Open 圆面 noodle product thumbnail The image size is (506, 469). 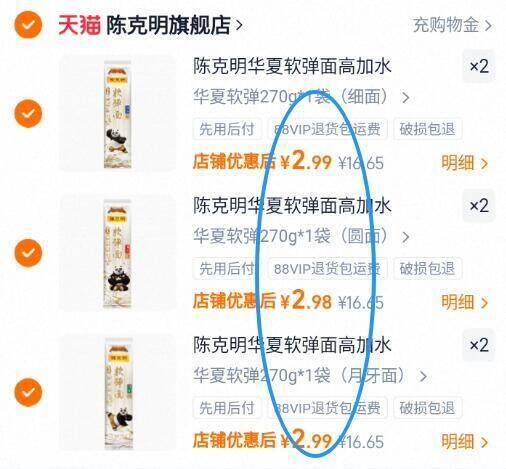click(118, 253)
